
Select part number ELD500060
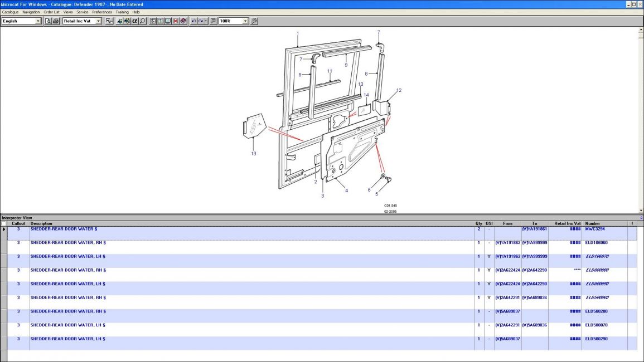point(597,297)
